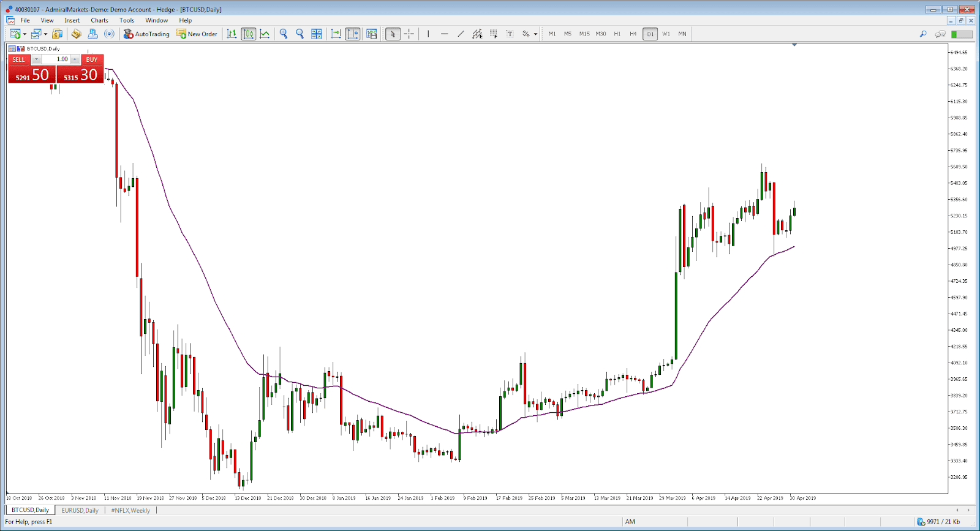Switch chart to candlesticks mode
Screen dimensions: 980x531
[x=248, y=34]
